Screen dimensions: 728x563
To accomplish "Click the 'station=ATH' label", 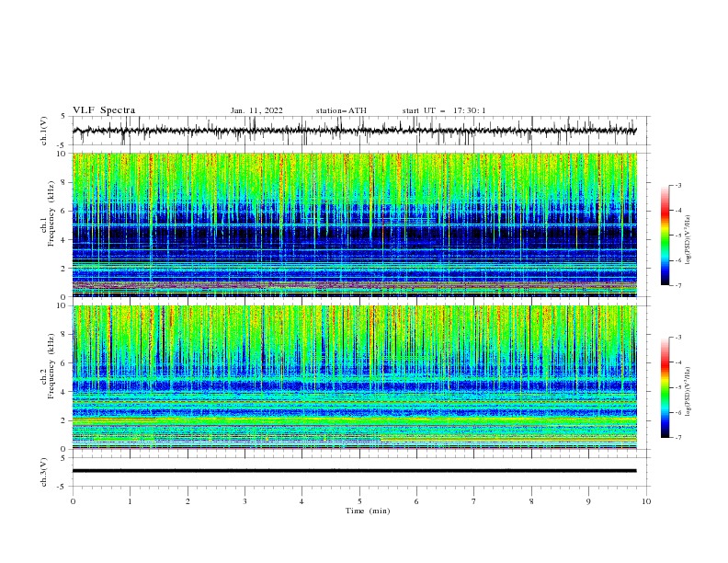I will coord(341,110).
